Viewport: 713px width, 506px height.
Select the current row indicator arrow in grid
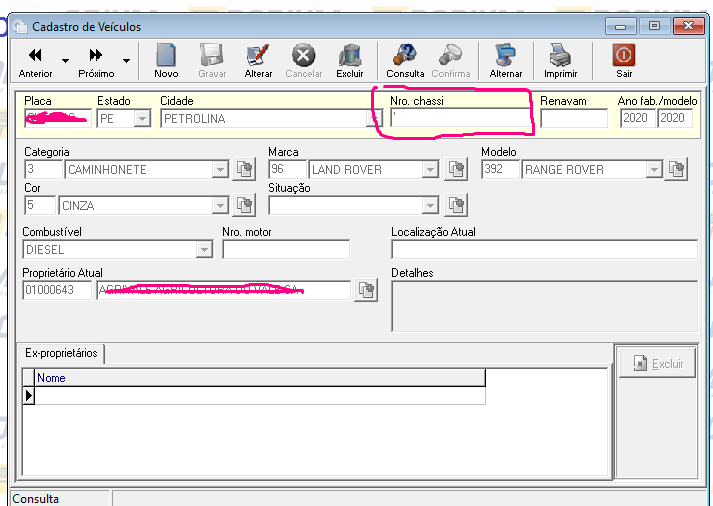tap(29, 396)
